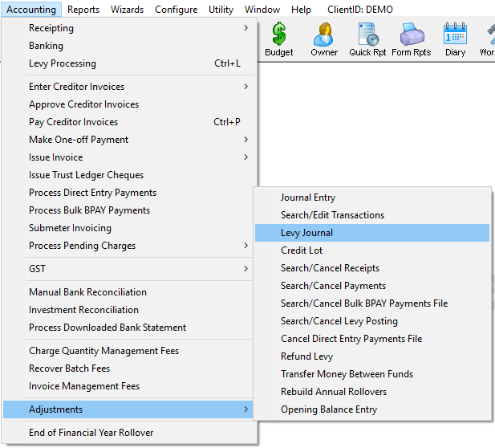The height and width of the screenshot is (448, 495).
Task: Choose Journal Entry in Adjustments submenu
Action: tap(372, 198)
